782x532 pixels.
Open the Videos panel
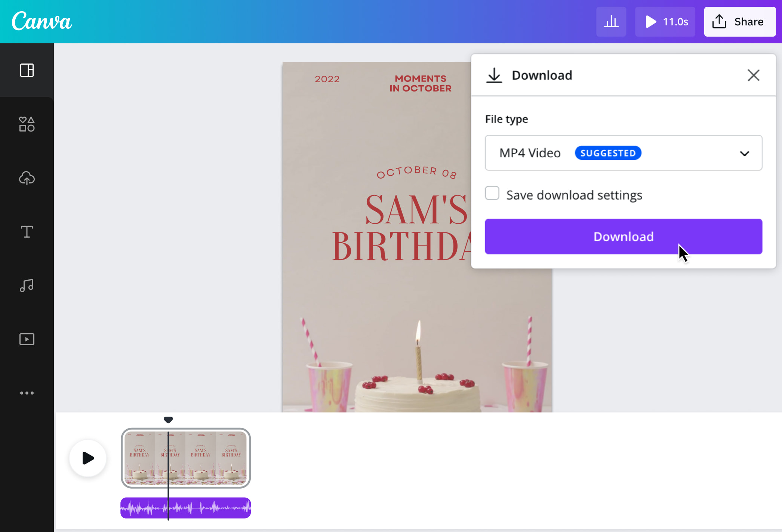pyautogui.click(x=27, y=339)
